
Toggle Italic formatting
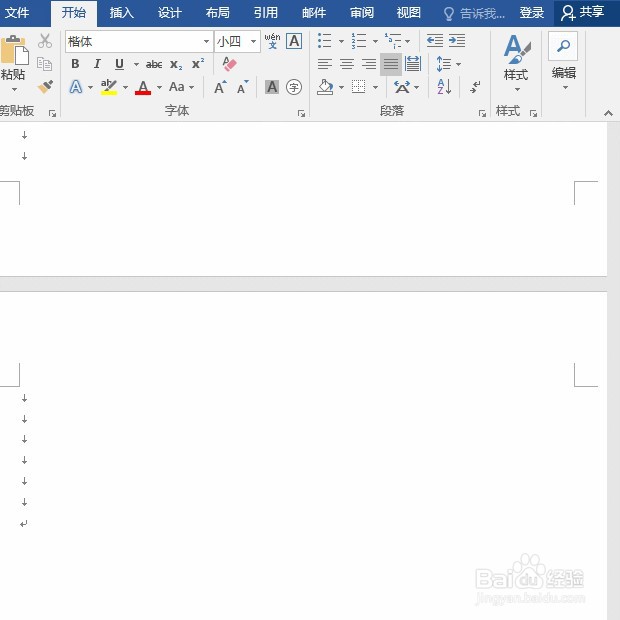tap(97, 64)
